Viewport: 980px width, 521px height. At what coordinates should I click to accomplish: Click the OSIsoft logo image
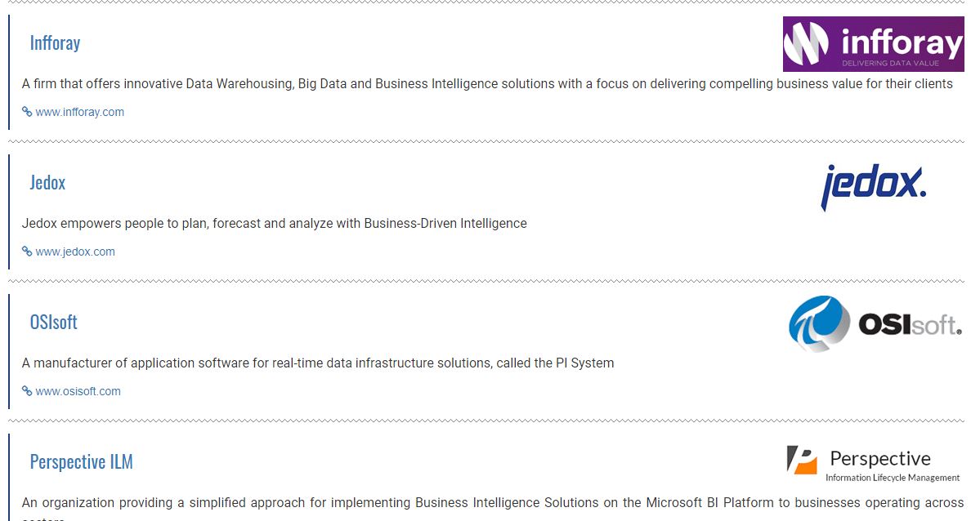pyautogui.click(x=875, y=324)
